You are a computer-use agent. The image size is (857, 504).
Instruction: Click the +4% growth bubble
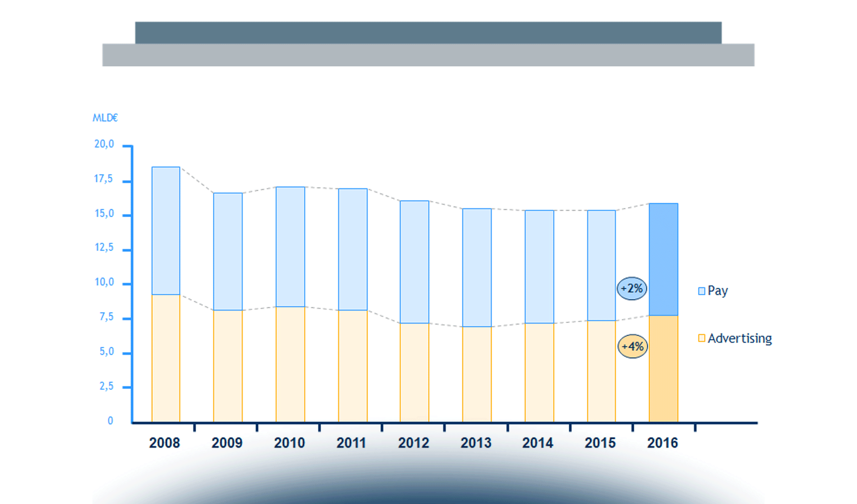[x=633, y=346]
